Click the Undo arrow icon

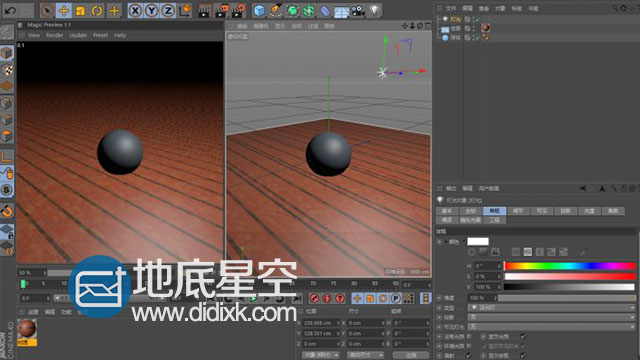(10, 11)
